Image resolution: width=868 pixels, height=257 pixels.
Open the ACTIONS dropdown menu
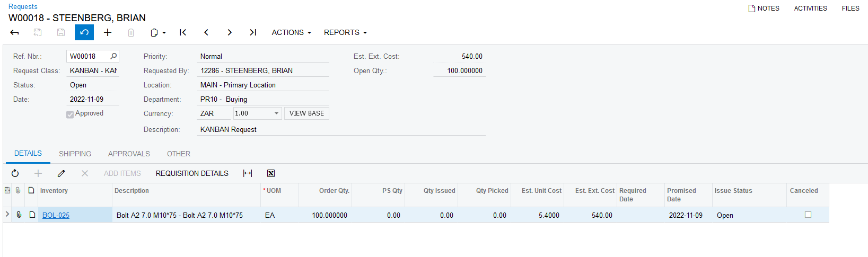click(x=291, y=32)
